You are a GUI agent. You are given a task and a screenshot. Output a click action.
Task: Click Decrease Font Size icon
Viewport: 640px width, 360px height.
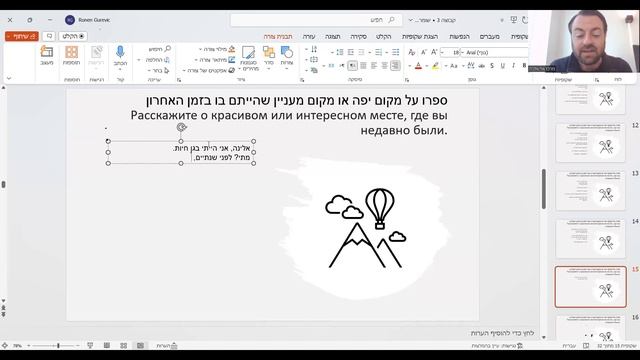pos(423,52)
